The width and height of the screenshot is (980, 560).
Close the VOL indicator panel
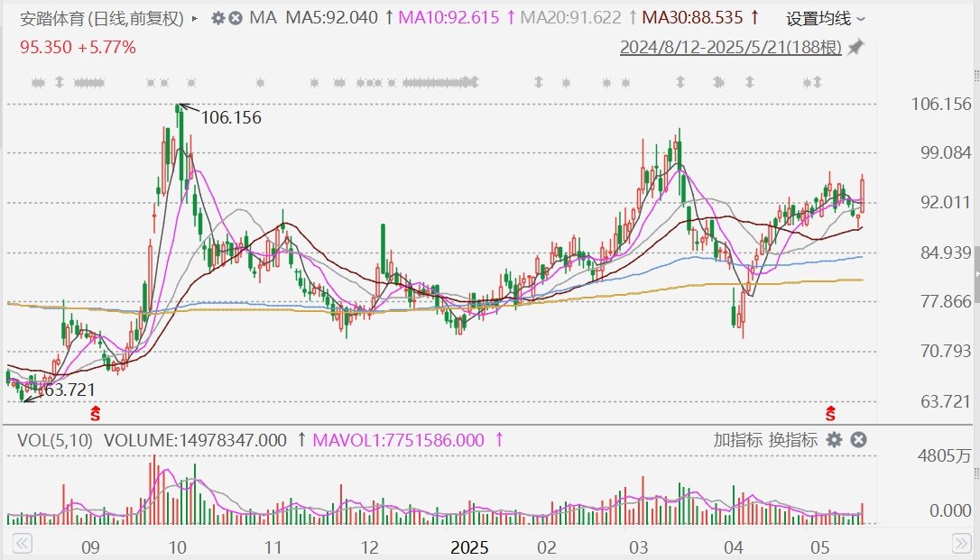point(859,440)
